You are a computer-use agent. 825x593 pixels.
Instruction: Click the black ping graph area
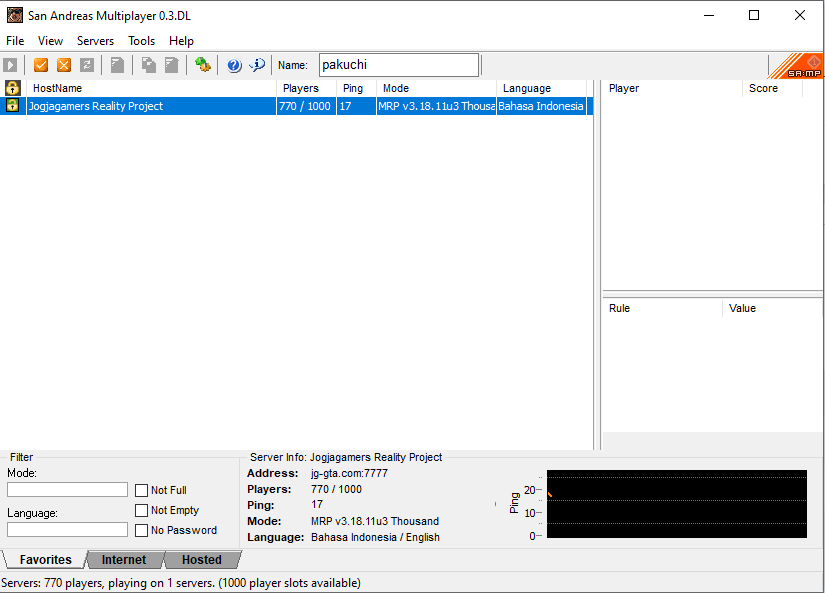tap(677, 504)
